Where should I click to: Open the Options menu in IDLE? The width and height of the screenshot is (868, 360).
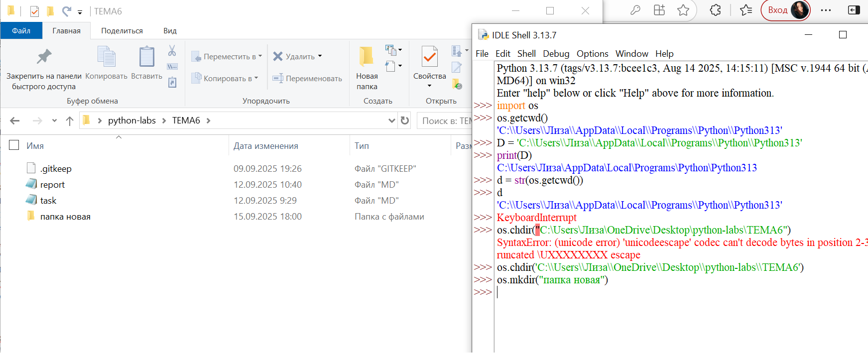point(592,54)
